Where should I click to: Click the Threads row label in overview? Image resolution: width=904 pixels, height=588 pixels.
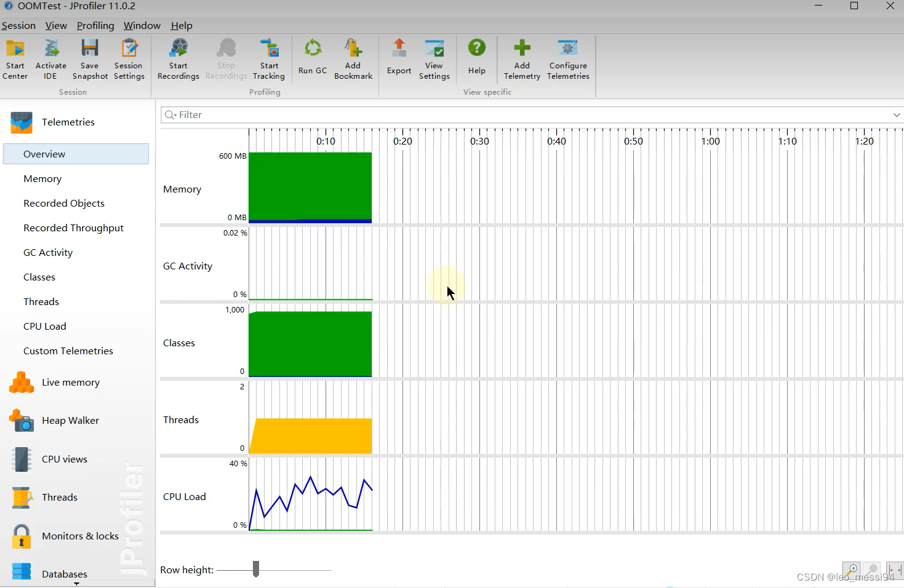(181, 420)
